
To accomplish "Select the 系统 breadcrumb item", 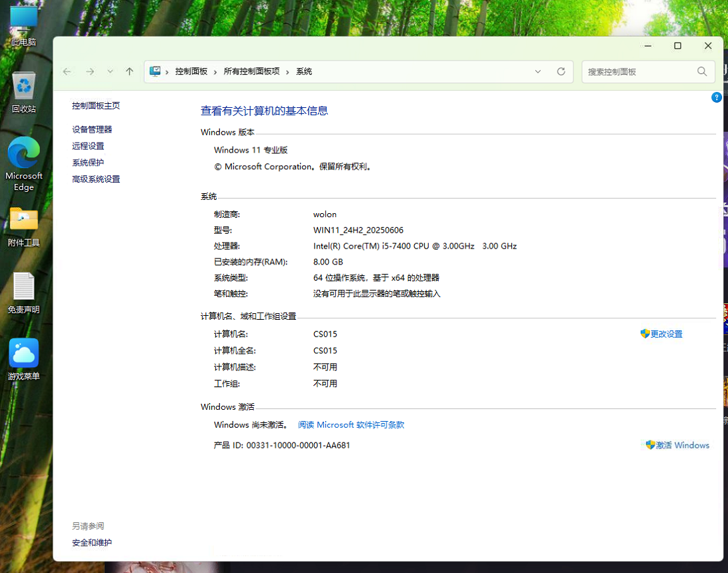I will (304, 71).
